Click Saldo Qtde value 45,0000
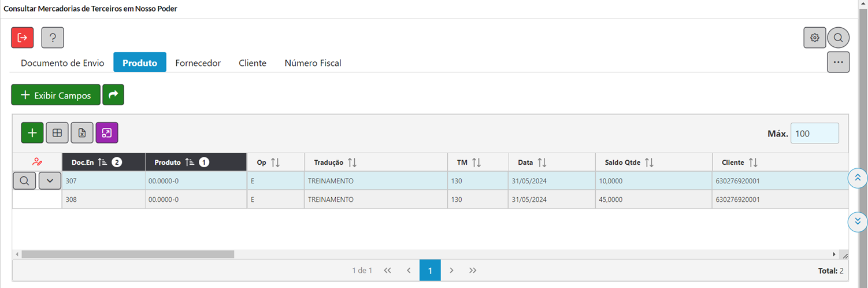This screenshot has width=868, height=288. 653,199
